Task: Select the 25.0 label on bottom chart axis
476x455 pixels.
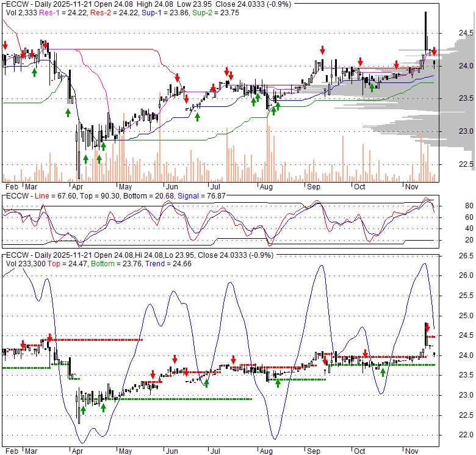Action: (x=466, y=315)
